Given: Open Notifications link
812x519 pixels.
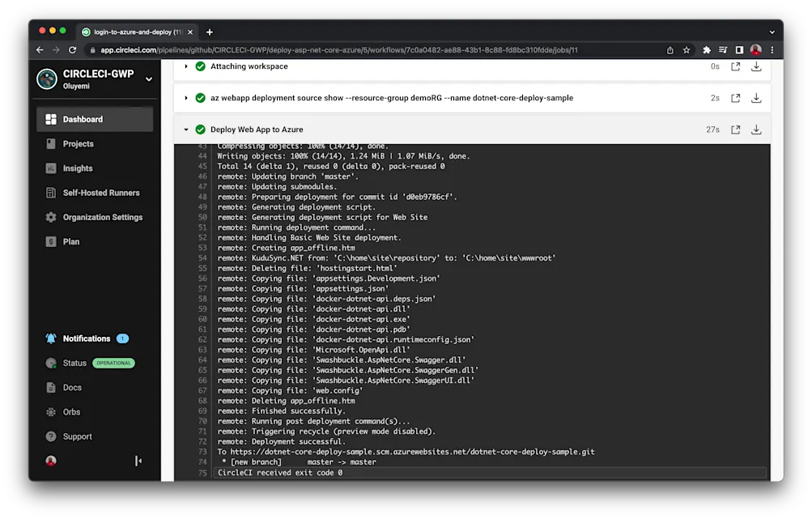Looking at the screenshot, I should pos(87,338).
